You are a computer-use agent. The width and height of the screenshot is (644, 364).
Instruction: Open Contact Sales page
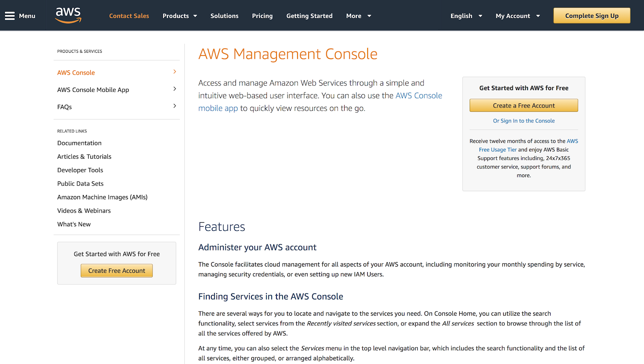[129, 16]
